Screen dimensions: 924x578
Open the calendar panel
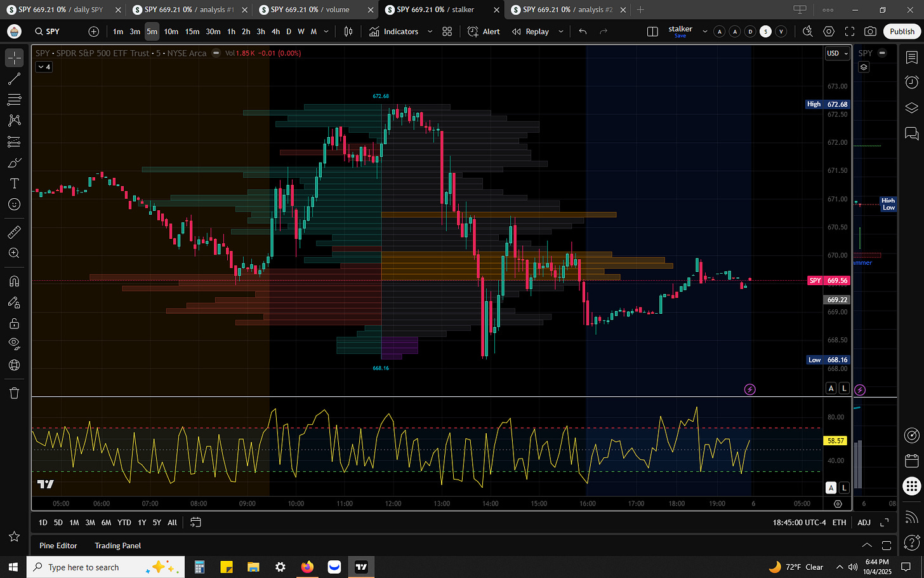912,460
